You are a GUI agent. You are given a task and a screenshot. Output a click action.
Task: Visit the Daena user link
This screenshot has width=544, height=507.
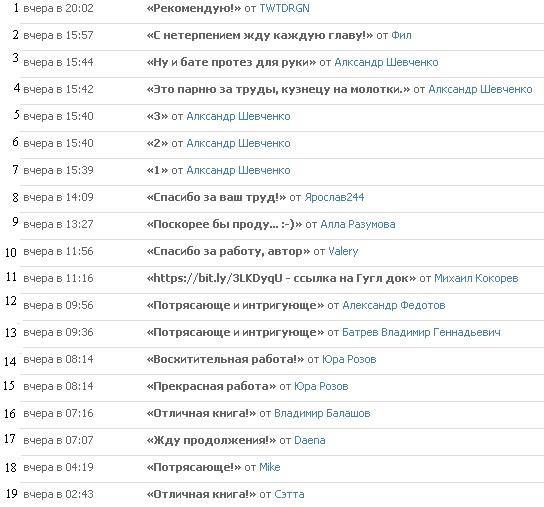point(310,441)
